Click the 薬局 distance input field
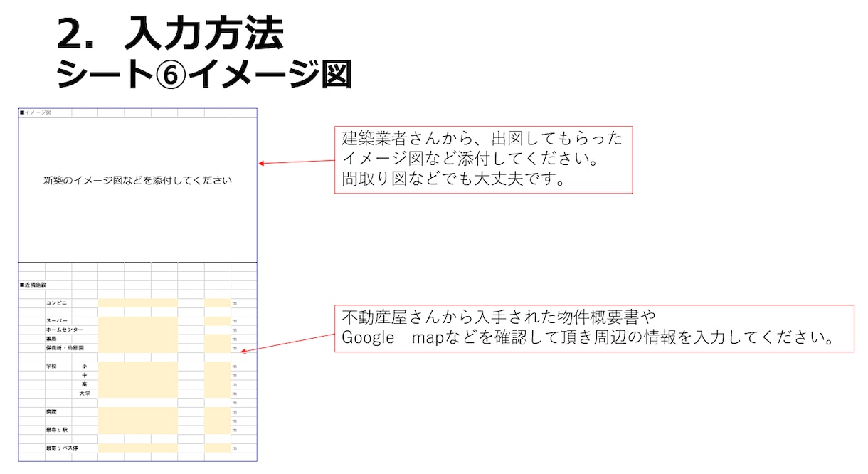Screen dimensions: 868x474 click(217, 339)
